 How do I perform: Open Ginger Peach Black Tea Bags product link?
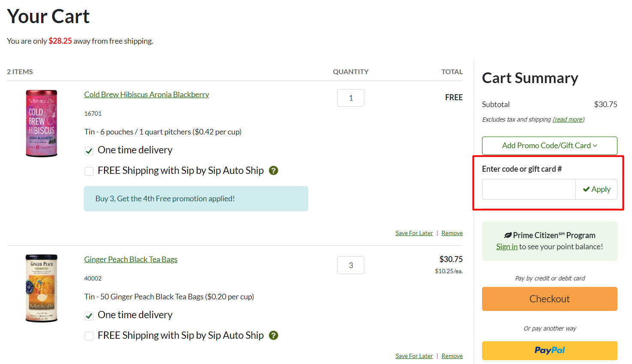[x=131, y=260]
